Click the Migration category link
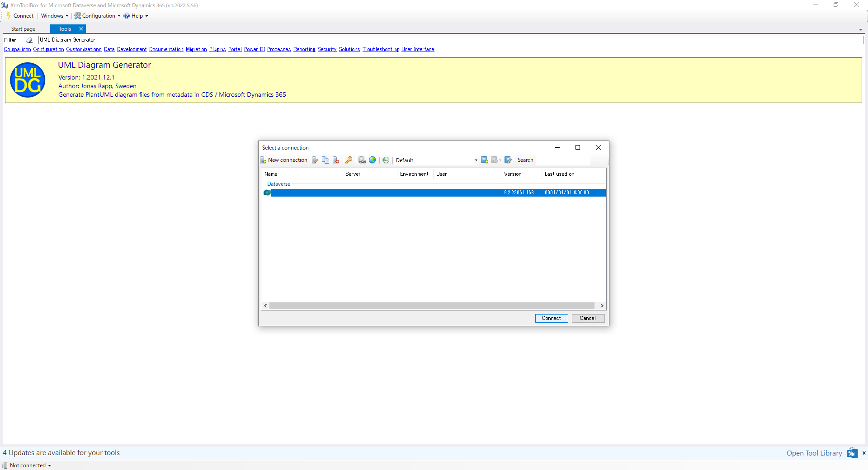 pyautogui.click(x=196, y=49)
